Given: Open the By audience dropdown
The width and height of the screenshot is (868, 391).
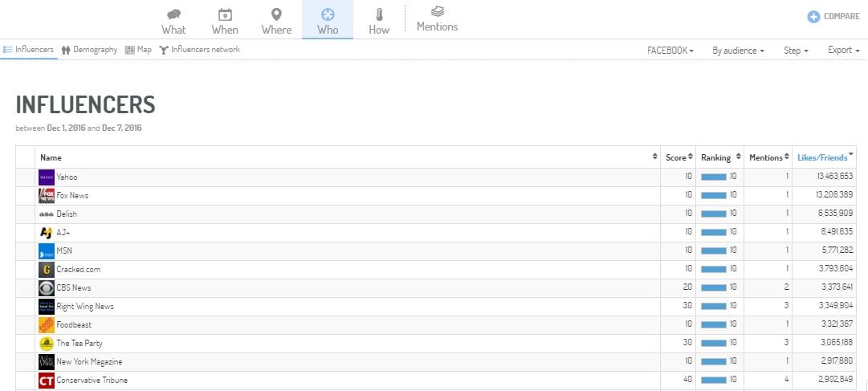Looking at the screenshot, I should point(738,51).
